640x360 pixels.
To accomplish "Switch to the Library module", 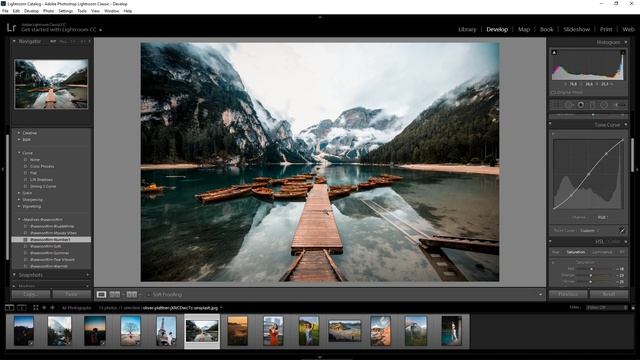I will pyautogui.click(x=467, y=29).
